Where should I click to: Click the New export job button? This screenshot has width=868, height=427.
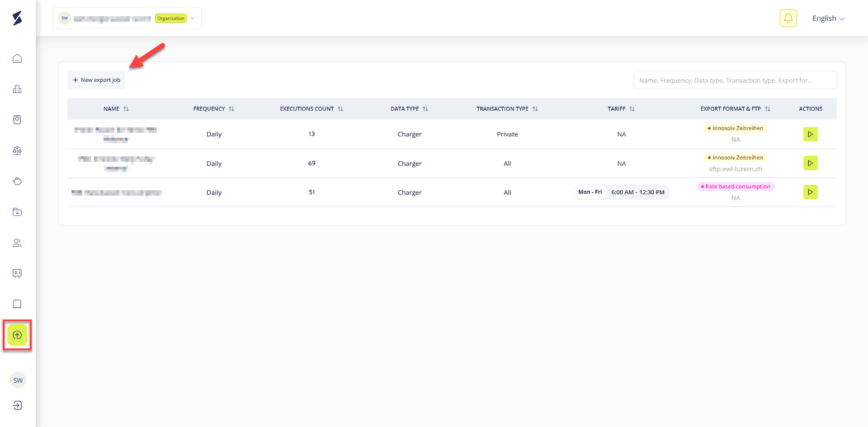pyautogui.click(x=96, y=80)
